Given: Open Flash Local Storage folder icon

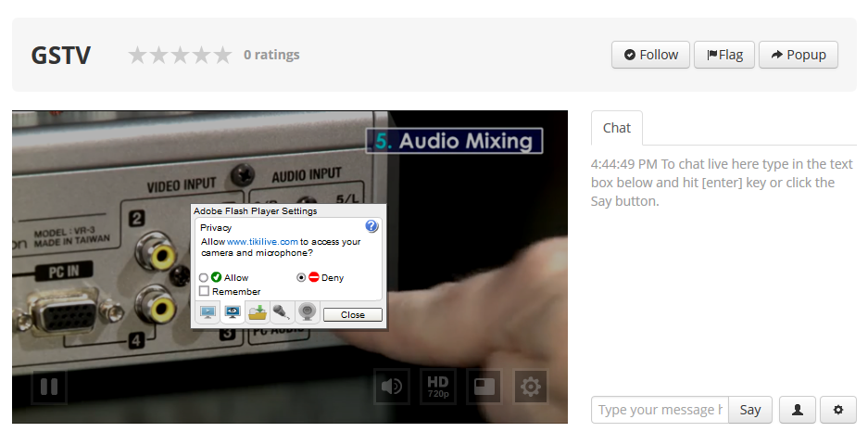Looking at the screenshot, I should pos(258,313).
